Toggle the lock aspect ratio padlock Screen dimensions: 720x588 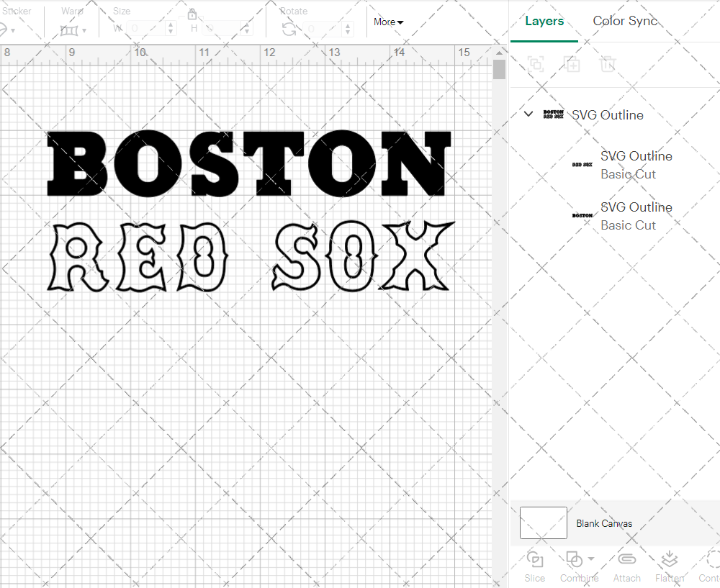coord(192,14)
